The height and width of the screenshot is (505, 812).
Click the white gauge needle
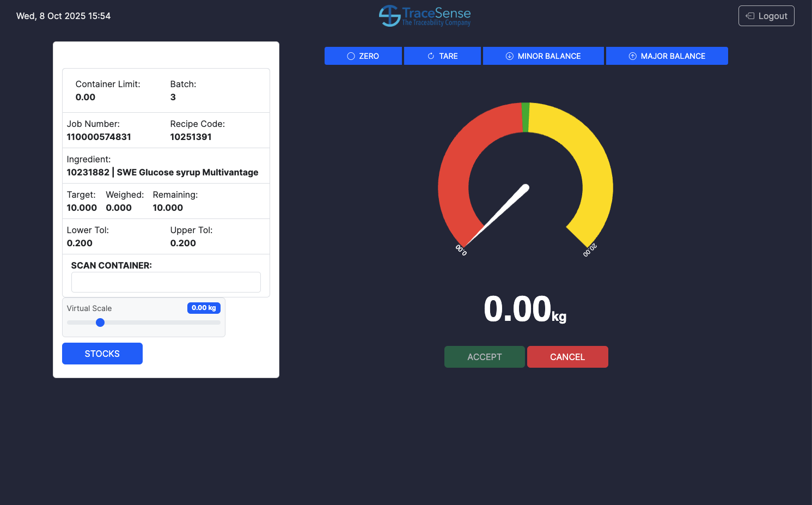click(x=501, y=212)
